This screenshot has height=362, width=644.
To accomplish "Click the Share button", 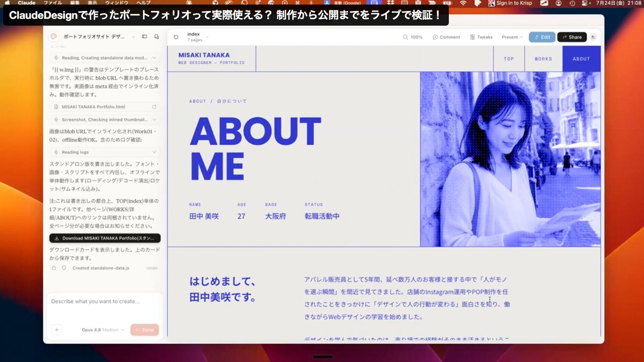I will coord(572,37).
